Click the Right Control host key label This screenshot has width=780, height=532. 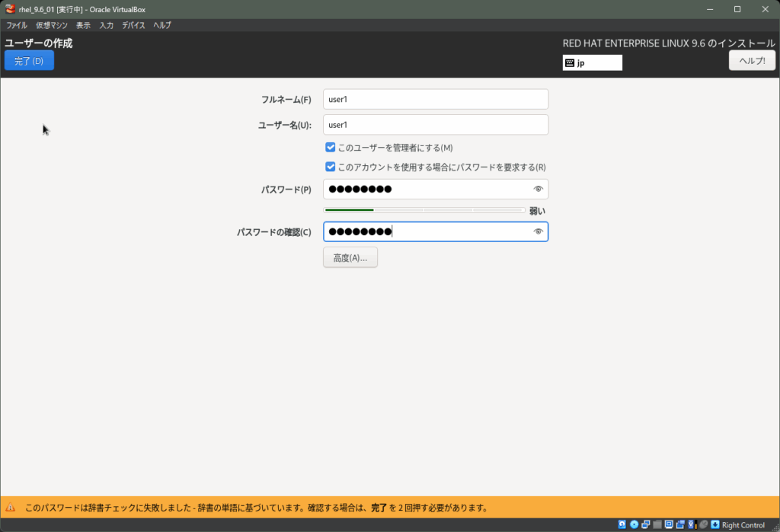(743, 525)
